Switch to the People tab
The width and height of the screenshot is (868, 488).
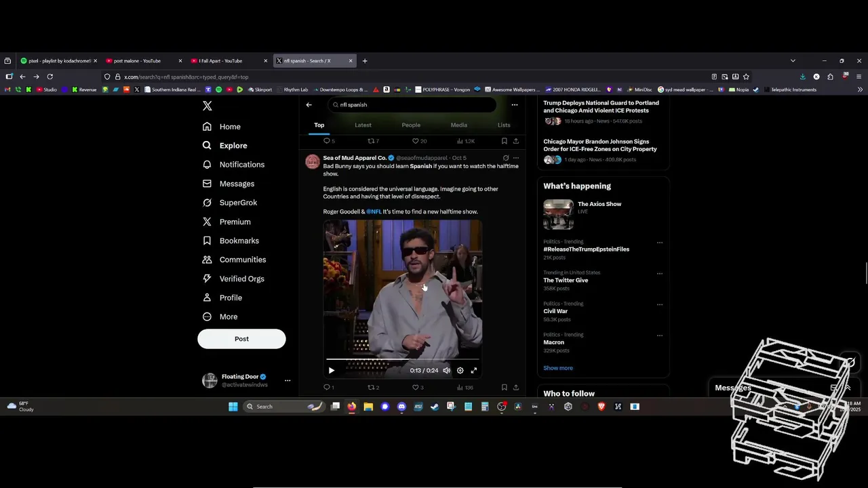411,125
